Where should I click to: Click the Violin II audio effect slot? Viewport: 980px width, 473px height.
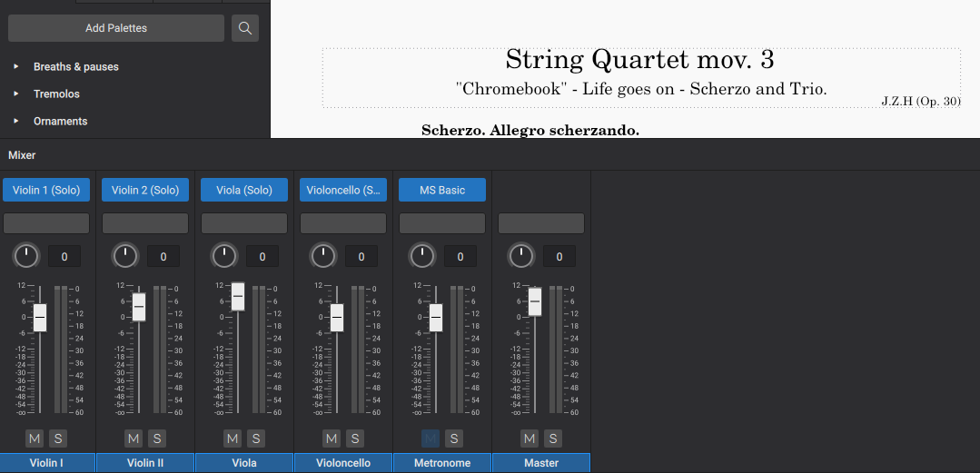coord(145,223)
